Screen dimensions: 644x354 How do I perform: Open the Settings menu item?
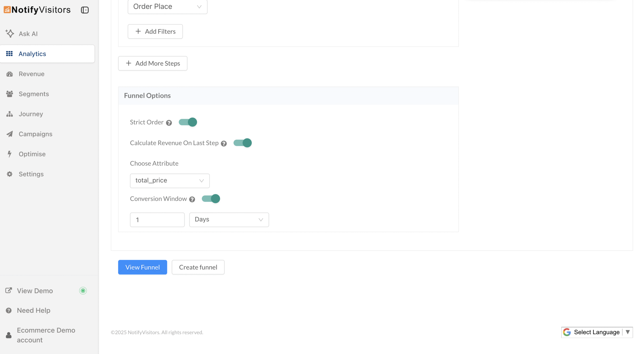31,174
